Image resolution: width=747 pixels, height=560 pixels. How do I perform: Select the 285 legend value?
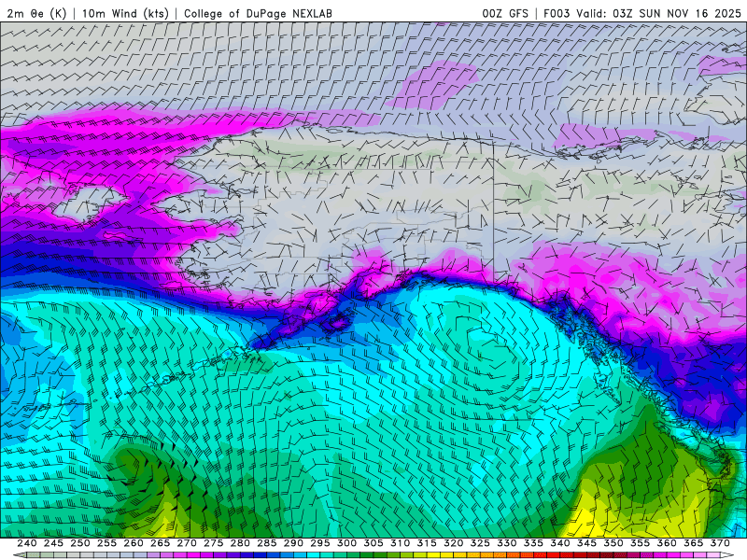267,543
